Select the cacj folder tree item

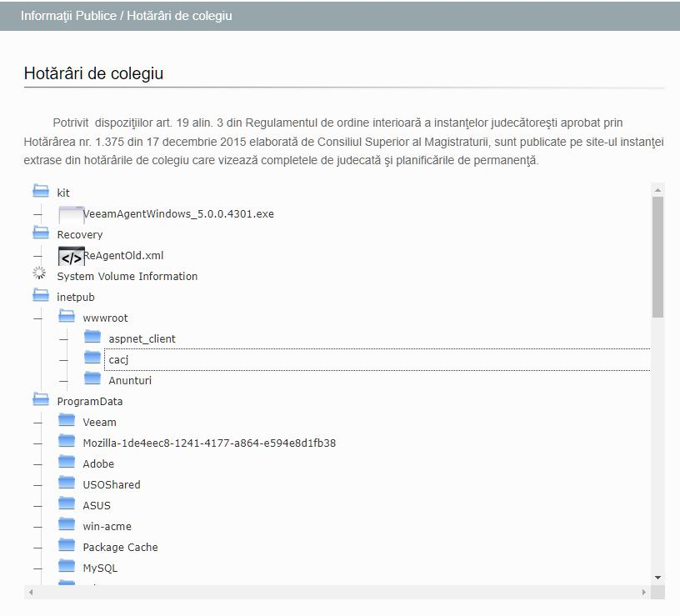[x=118, y=360]
